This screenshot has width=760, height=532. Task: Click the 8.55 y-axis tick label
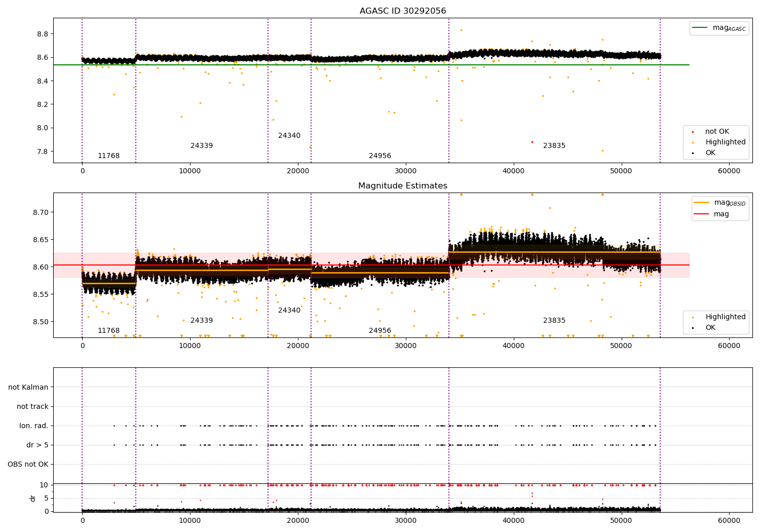point(41,294)
